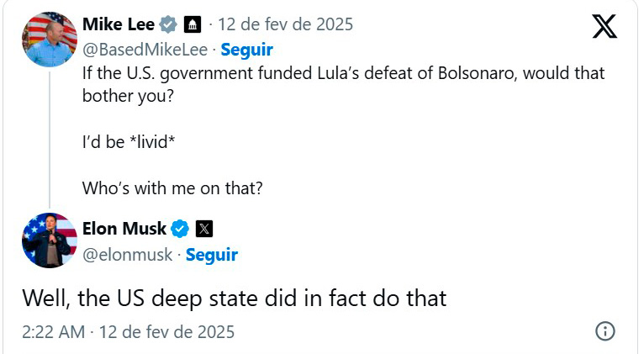Viewport: 644px width, 354px height.
Task: Follow Mike Lee via Seguir link
Action: click(x=246, y=50)
